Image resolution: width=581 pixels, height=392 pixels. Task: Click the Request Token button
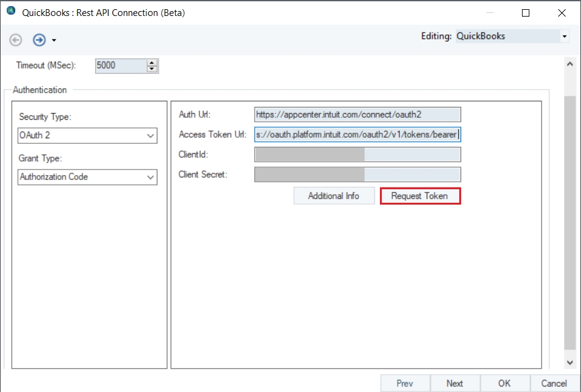tap(420, 196)
